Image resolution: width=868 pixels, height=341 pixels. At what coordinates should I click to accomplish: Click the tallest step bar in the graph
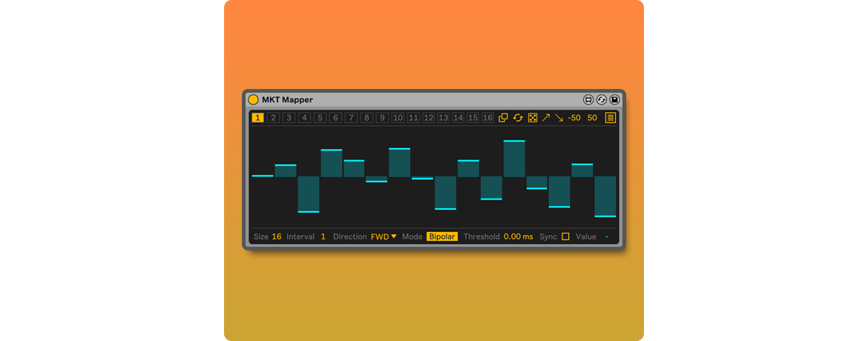(x=514, y=159)
